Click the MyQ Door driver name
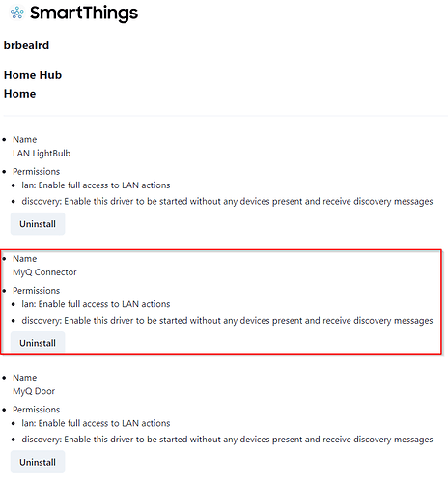The height and width of the screenshot is (483, 448). pos(34,391)
